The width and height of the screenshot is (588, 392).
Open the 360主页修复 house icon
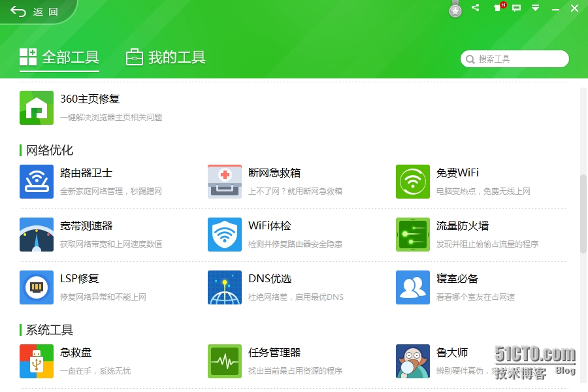[x=37, y=108]
